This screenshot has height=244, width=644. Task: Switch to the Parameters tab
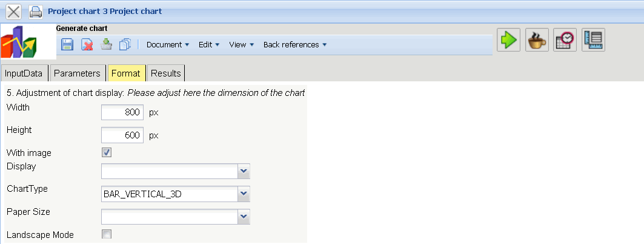coord(77,73)
